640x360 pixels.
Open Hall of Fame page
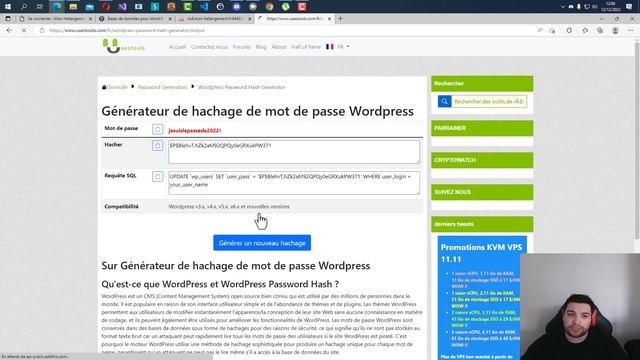306,47
